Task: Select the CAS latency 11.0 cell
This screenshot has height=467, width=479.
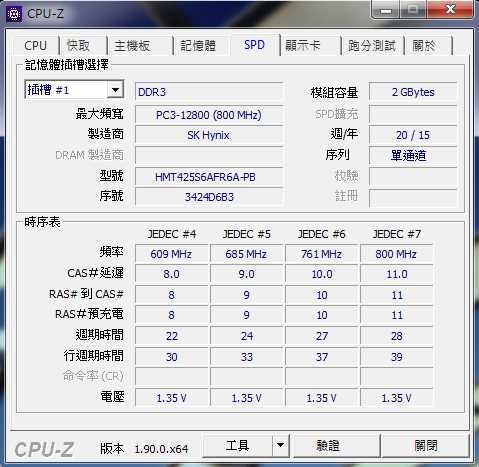Action: pyautogui.click(x=396, y=274)
